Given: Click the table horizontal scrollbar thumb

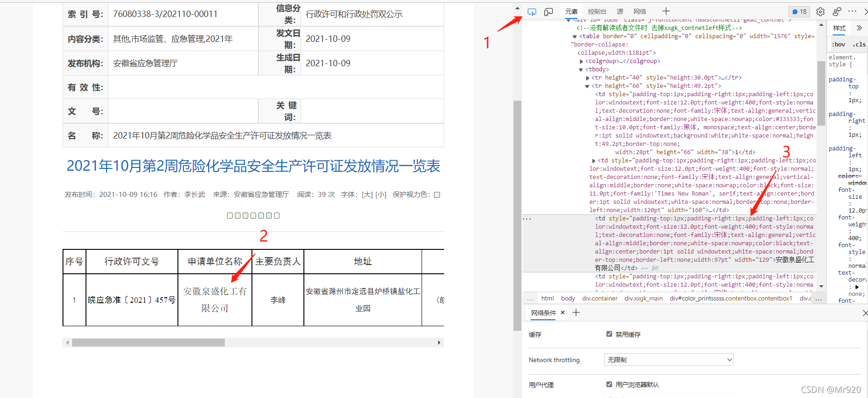Looking at the screenshot, I should pyautogui.click(x=148, y=342).
